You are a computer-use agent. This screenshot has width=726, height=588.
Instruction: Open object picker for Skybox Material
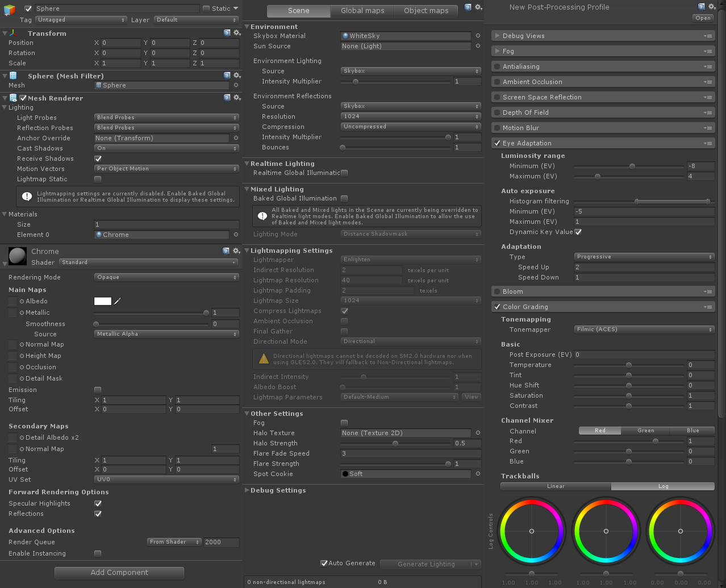pyautogui.click(x=478, y=36)
